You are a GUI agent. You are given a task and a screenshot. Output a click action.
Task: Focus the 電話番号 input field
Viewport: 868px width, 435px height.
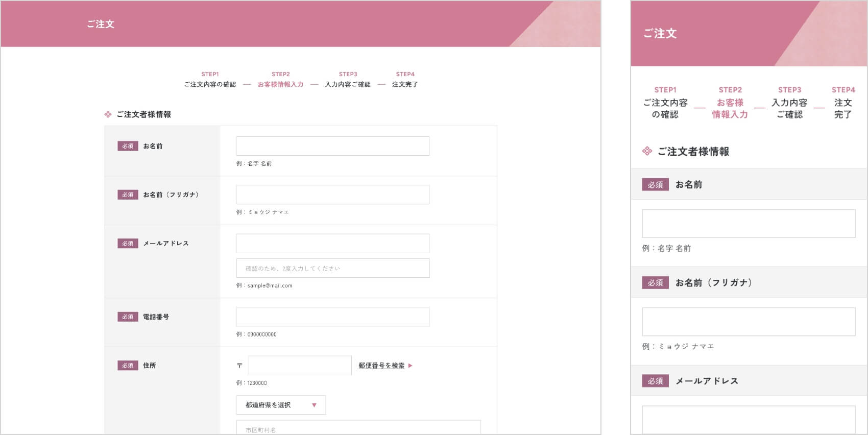[x=332, y=317]
